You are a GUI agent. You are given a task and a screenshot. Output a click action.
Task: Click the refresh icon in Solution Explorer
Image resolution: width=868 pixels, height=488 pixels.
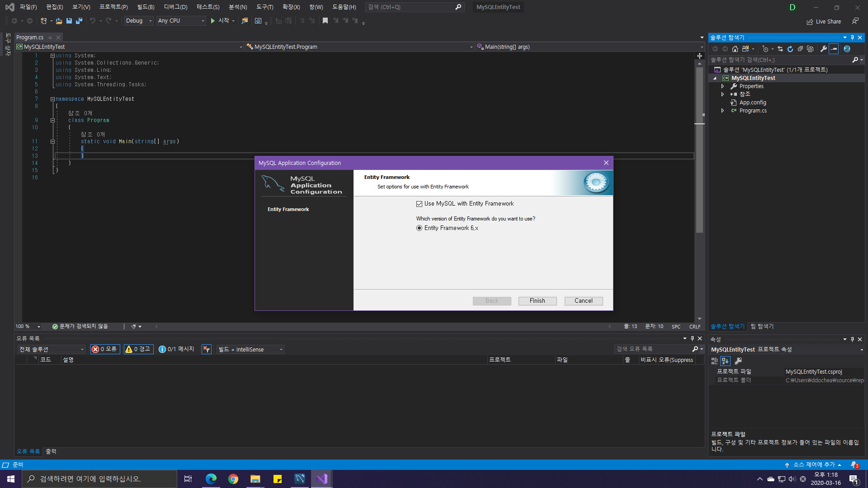790,49
